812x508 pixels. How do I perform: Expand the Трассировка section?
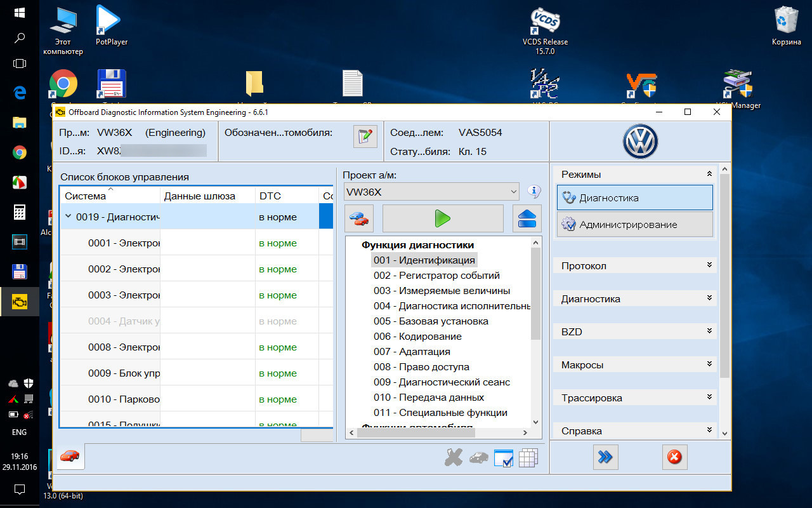click(709, 397)
